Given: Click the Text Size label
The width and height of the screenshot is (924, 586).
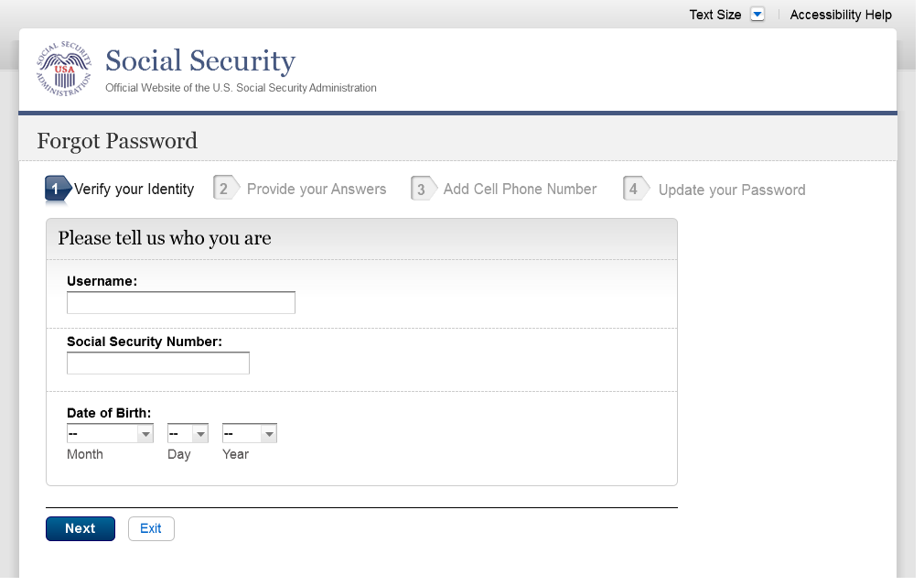Looking at the screenshot, I should [714, 15].
